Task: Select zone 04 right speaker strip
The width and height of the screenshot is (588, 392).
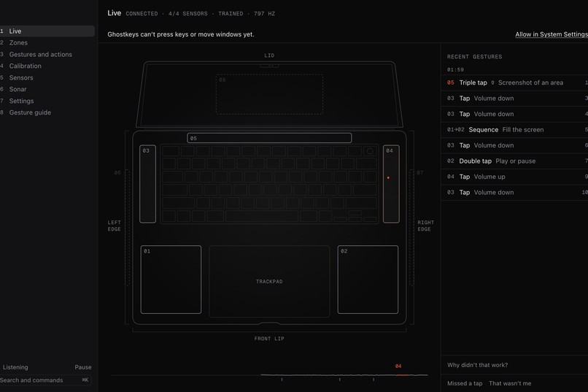Action: pyautogui.click(x=391, y=184)
